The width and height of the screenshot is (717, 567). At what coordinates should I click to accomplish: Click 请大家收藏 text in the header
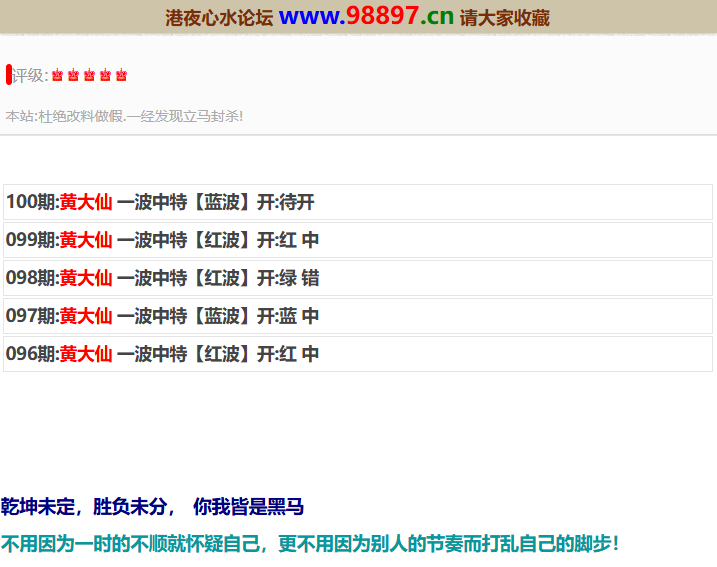[505, 18]
